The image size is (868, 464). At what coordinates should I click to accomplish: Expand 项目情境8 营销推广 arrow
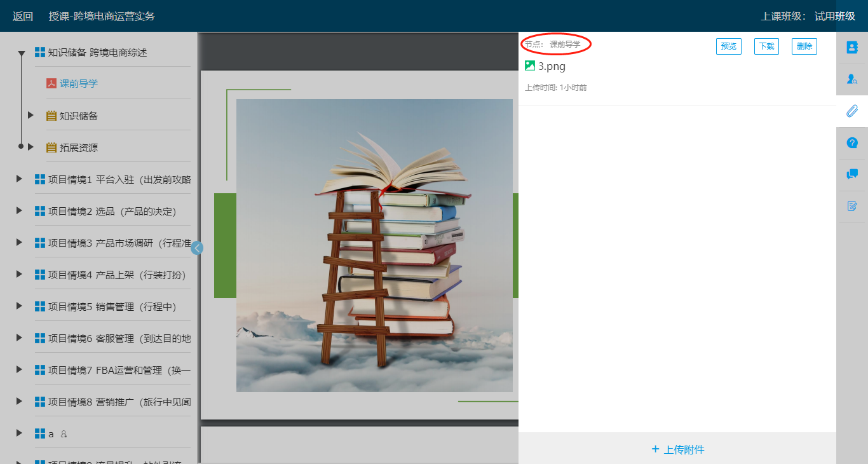click(19, 401)
